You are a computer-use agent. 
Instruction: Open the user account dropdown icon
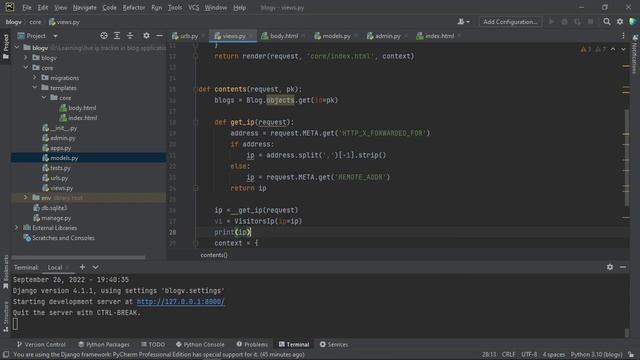463,22
